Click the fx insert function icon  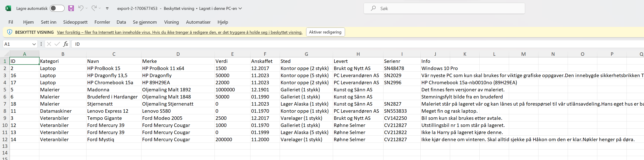coord(66,44)
